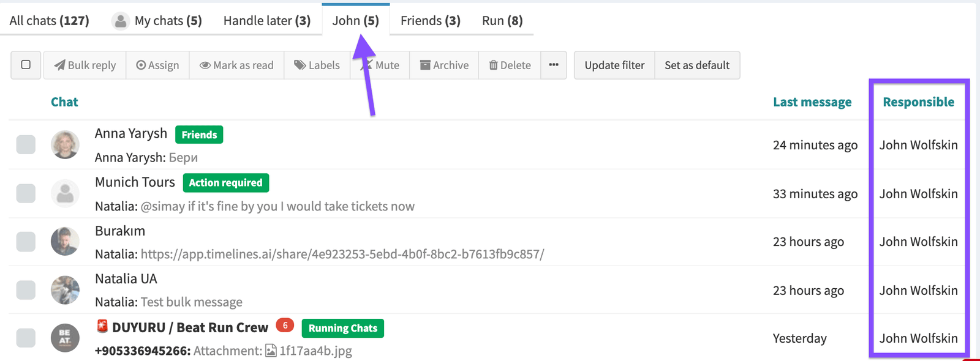This screenshot has height=361, width=980.
Task: Sort chats by Last message column
Action: pyautogui.click(x=812, y=102)
